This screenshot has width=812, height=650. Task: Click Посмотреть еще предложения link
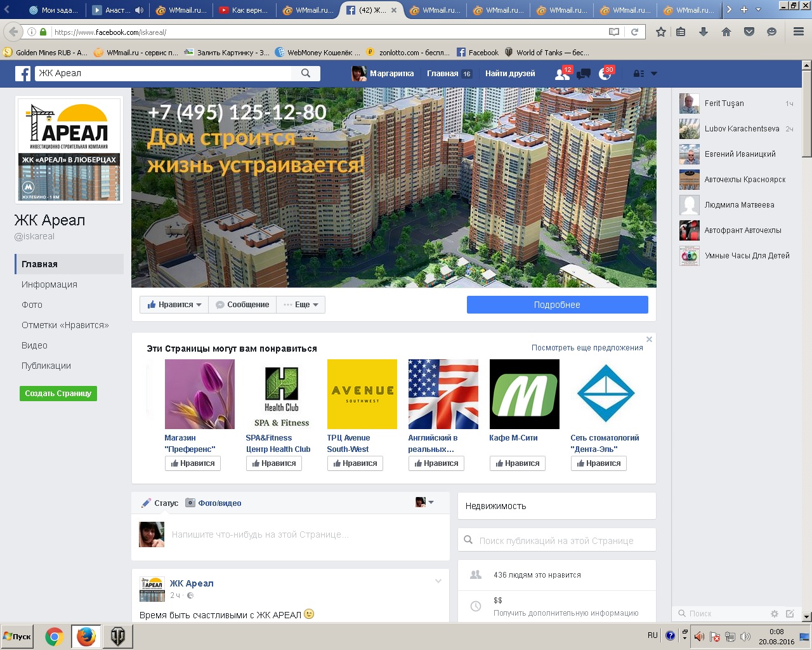point(587,348)
